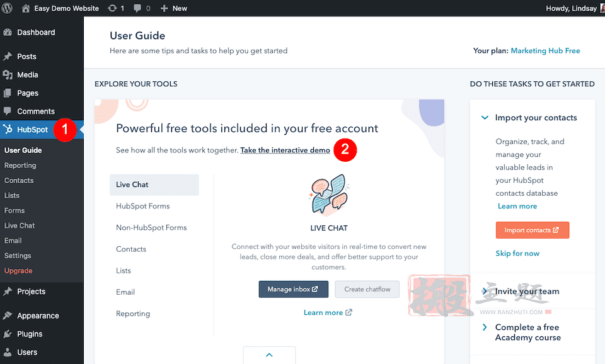Open Reporting in HubSpot submenu
Image resolution: width=605 pixels, height=364 pixels.
pos(20,166)
